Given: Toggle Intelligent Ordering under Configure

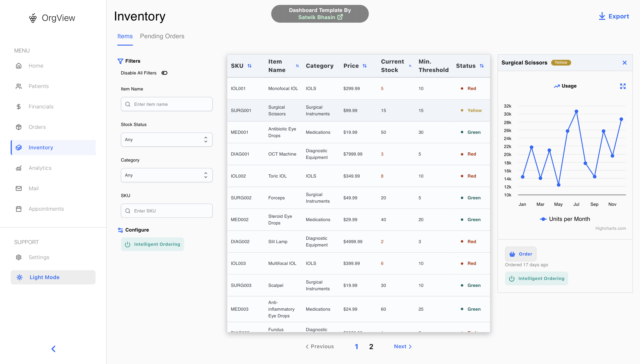Looking at the screenshot, I should [152, 244].
